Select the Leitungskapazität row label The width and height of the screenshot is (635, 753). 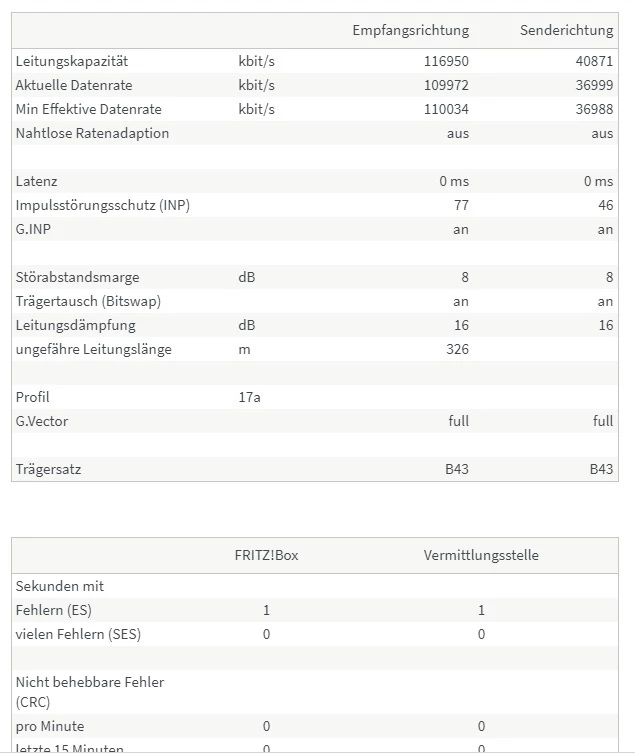[x=72, y=61]
